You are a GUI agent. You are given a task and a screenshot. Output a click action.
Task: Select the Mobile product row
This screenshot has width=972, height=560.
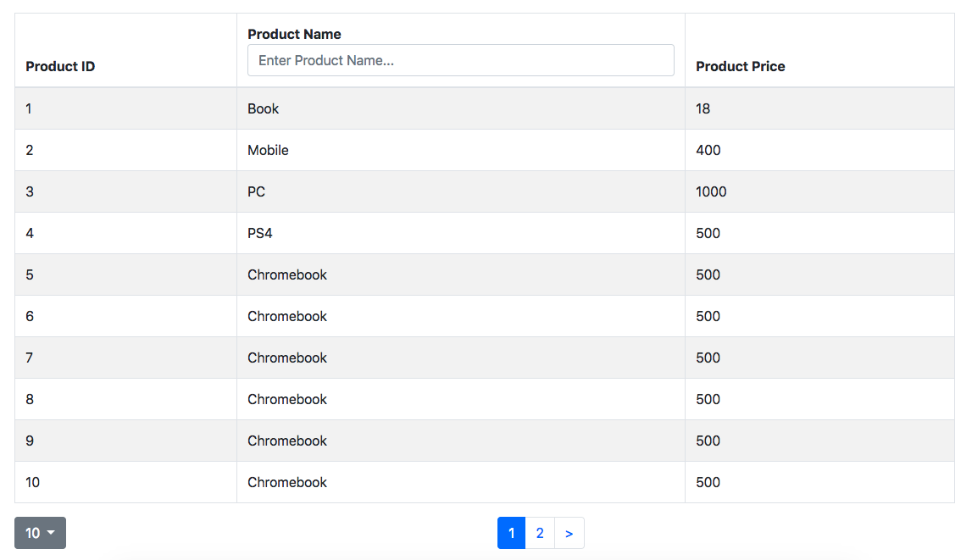pos(268,150)
